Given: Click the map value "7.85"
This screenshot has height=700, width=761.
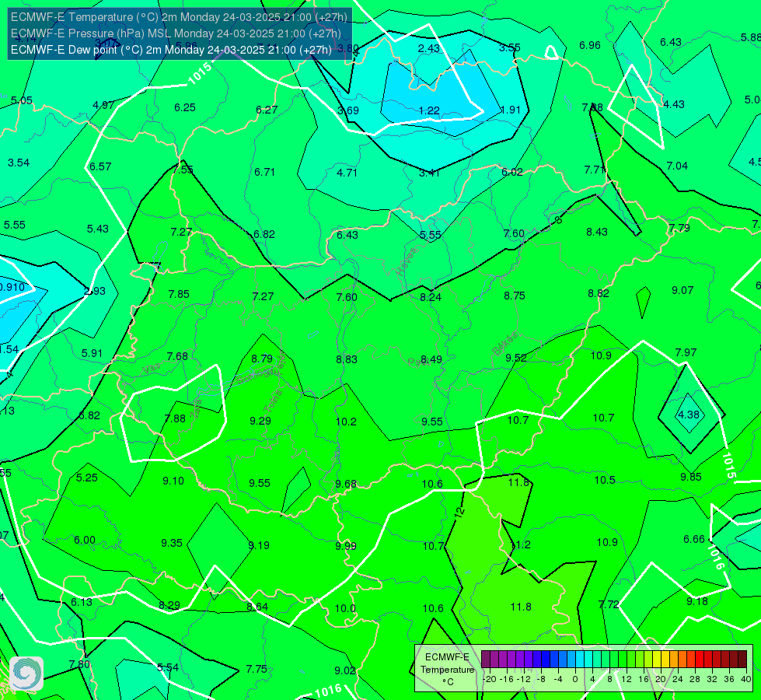Looking at the screenshot, I should pos(179,294).
